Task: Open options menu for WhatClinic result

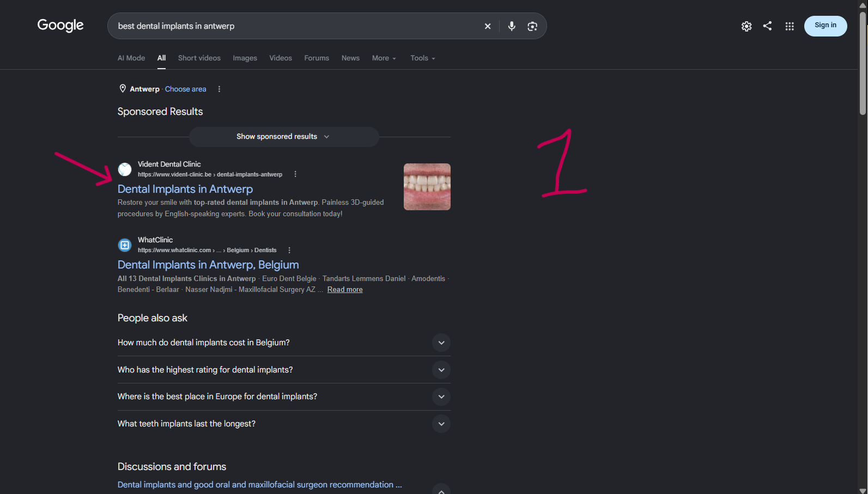Action: [x=289, y=250]
